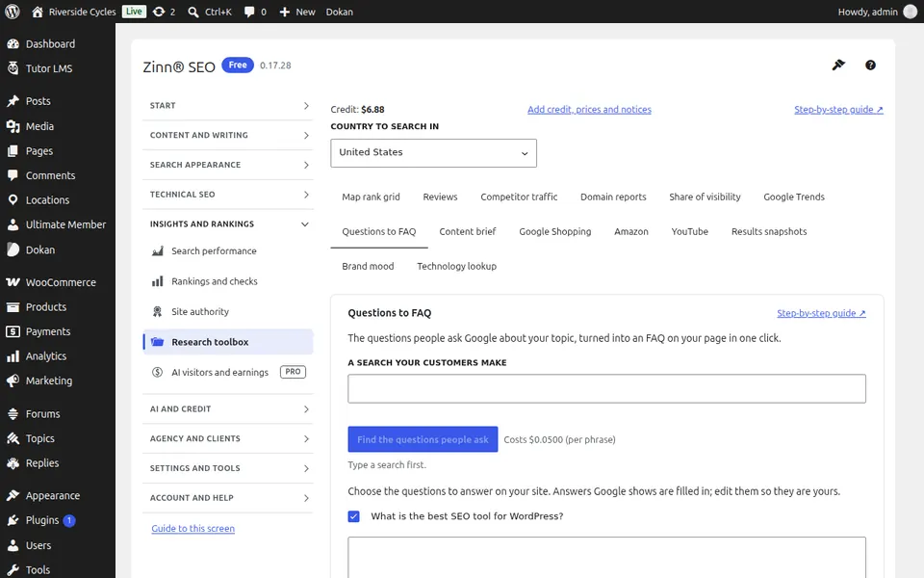The image size is (924, 578).
Task: Open the Google Trends tab
Action: point(794,197)
